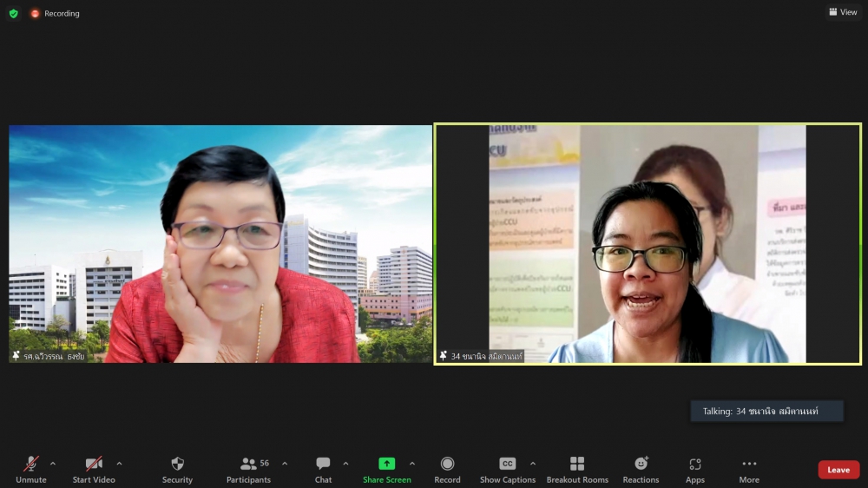Unmute the microphone

point(31,470)
